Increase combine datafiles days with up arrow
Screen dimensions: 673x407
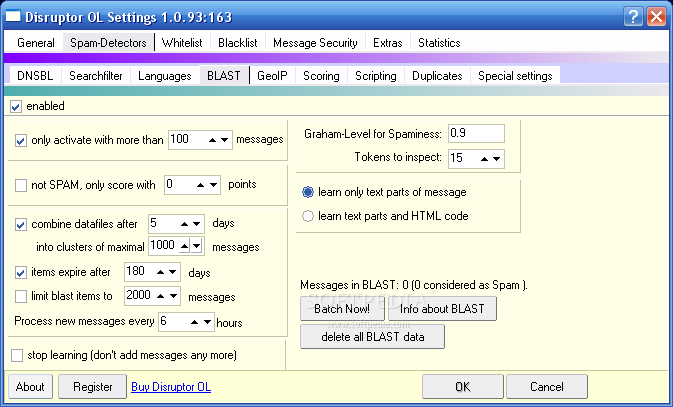click(184, 224)
